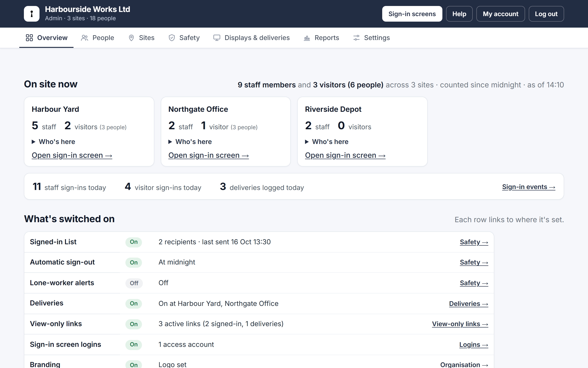This screenshot has width=588, height=368.
Task: Click '3 active links (2 signed-in, 1 deliveries)'
Action: tap(221, 324)
